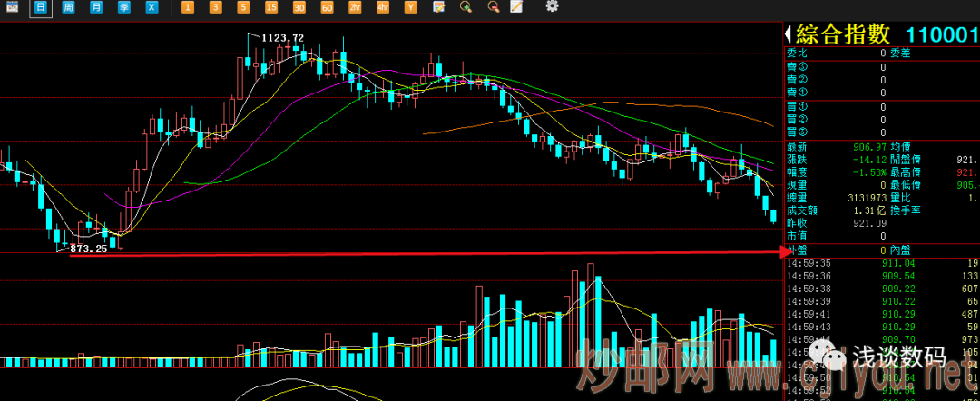The height and width of the screenshot is (401, 980).
Task: Choose the 15-minute chart interval
Action: [271, 7]
